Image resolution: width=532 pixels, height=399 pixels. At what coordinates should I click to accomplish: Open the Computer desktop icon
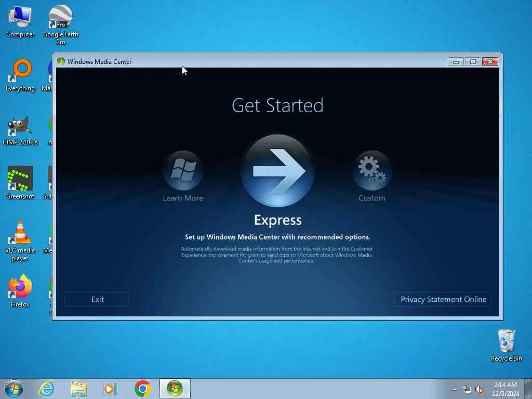(x=20, y=21)
